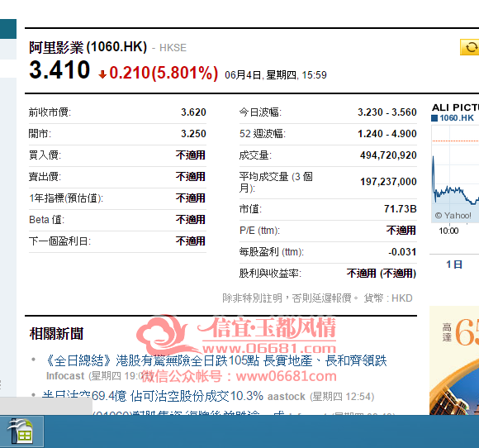Click the timestamp 06月4日, 星期四, 15:59

pos(276,75)
